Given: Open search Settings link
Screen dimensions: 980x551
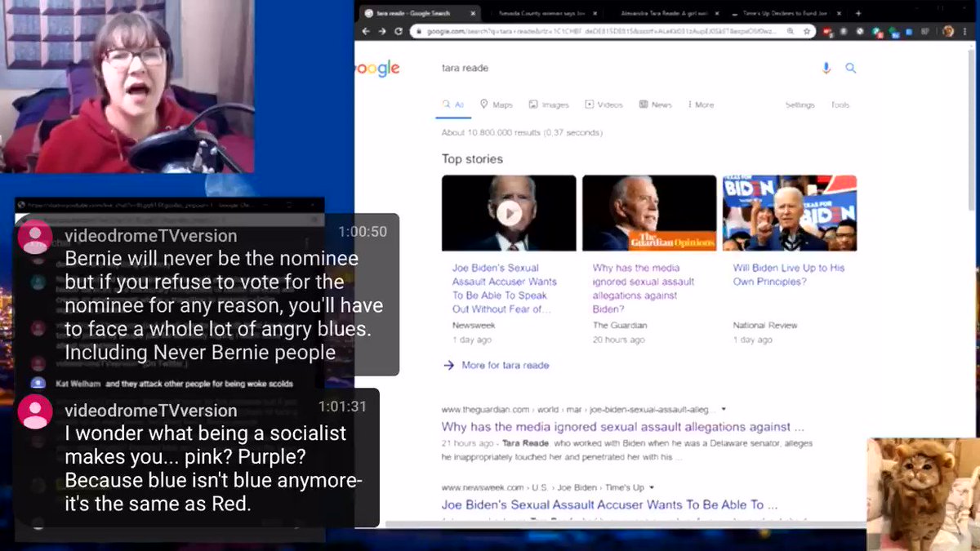Looking at the screenshot, I should (800, 105).
